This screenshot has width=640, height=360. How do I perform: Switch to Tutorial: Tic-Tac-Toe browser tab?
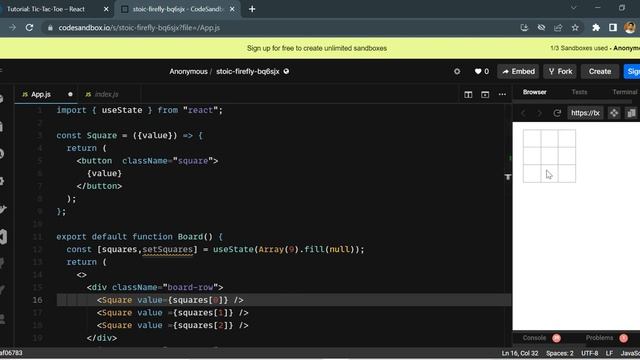click(46, 9)
